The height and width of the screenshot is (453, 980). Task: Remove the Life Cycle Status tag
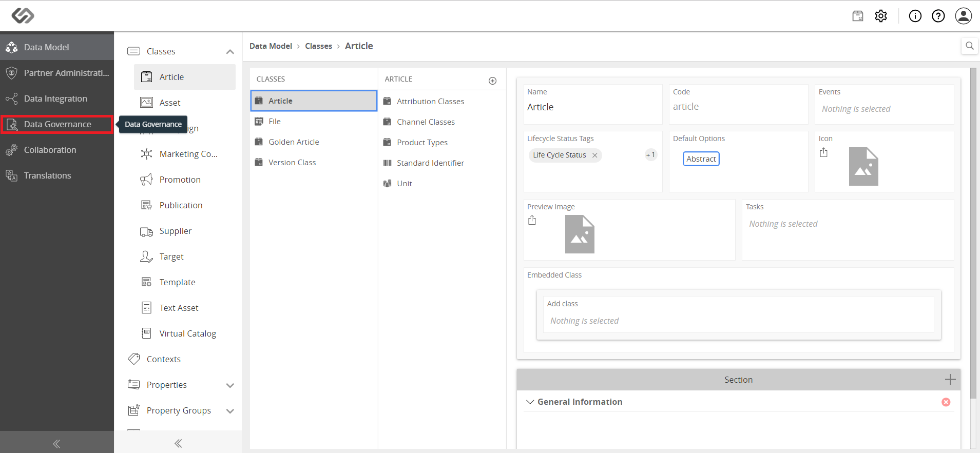point(594,155)
